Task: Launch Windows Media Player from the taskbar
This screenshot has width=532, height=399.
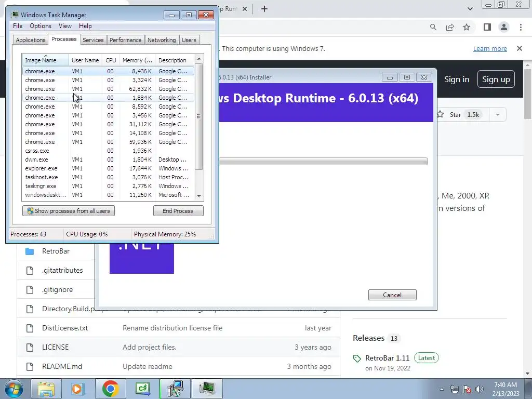Action: 77,389
